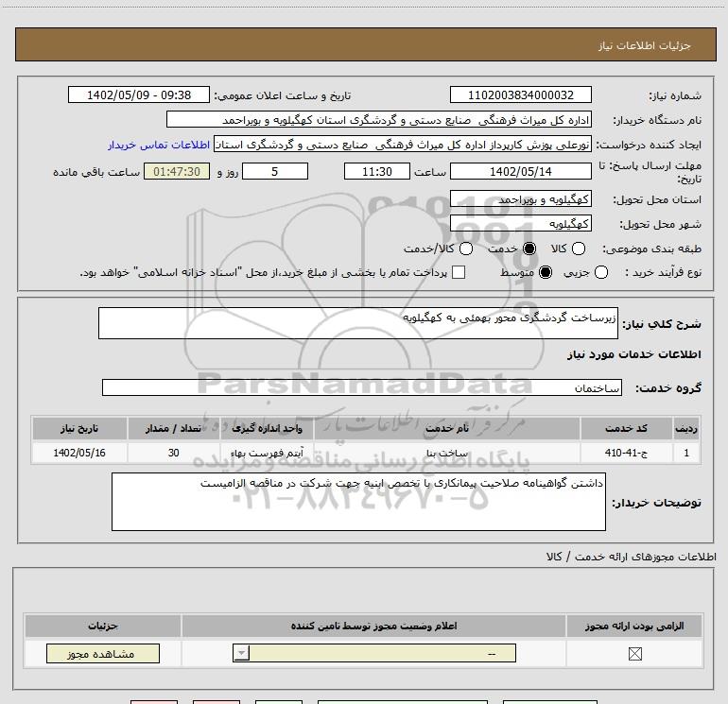Click need date cell 1402/05/16
Image resolution: width=728 pixels, height=704 pixels.
[79, 453]
